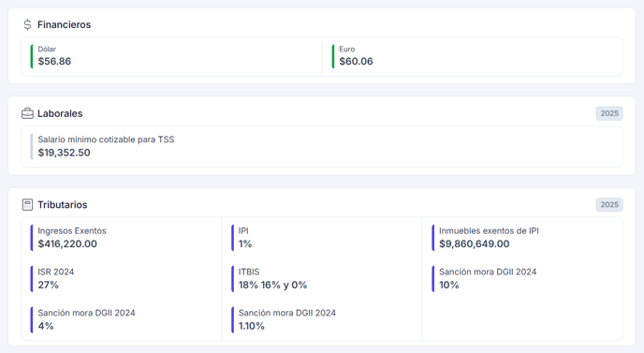Click the IPI value 1%

pyautogui.click(x=245, y=243)
